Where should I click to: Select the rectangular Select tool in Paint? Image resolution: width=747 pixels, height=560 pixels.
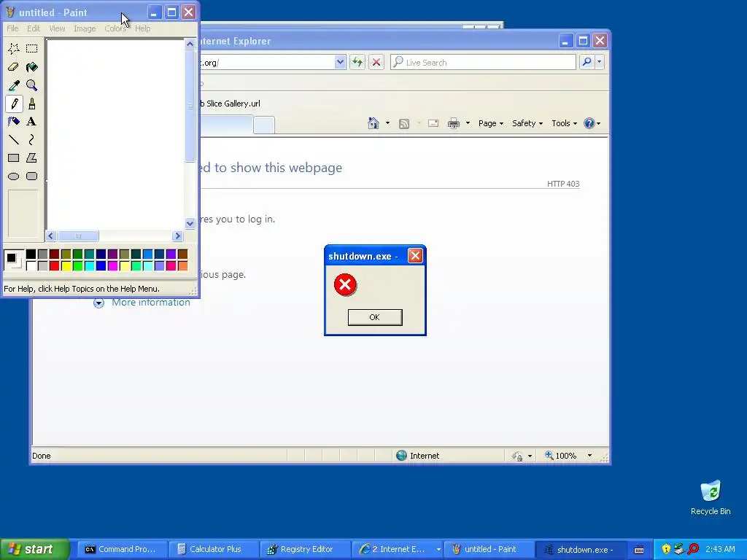click(x=32, y=48)
